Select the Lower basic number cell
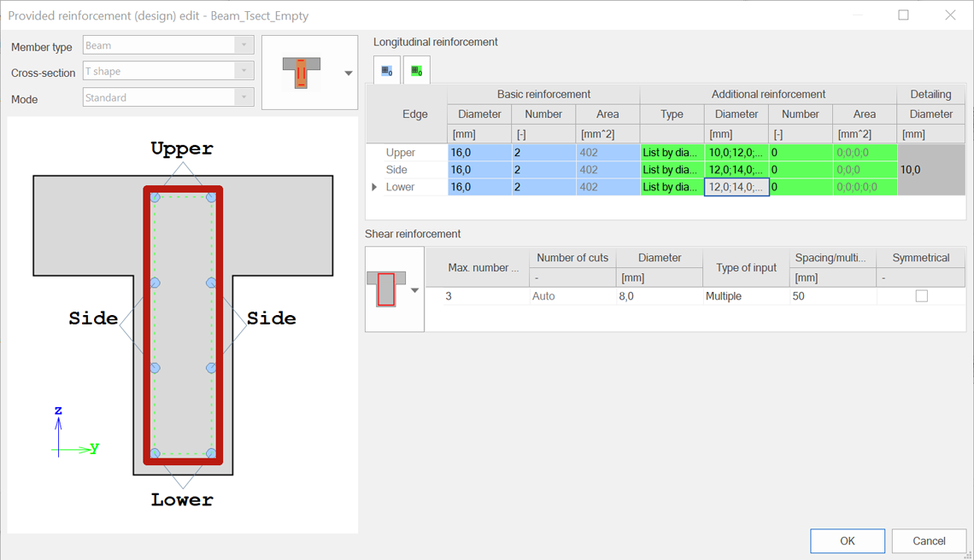Viewport: 974px width, 560px height. click(544, 187)
